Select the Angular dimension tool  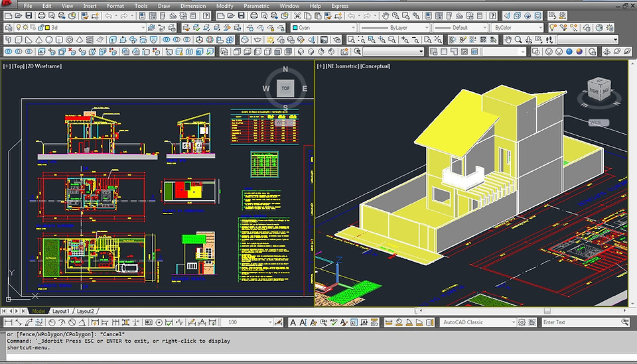(82, 322)
